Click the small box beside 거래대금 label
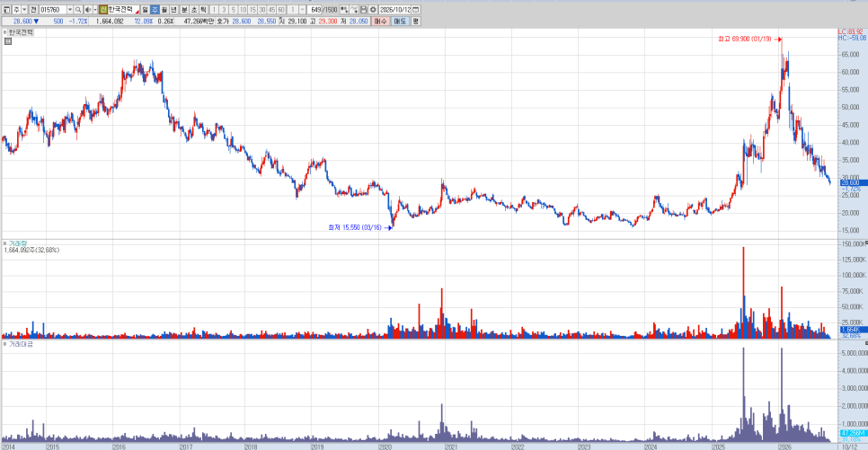The width and height of the screenshot is (868, 450). click(5, 344)
